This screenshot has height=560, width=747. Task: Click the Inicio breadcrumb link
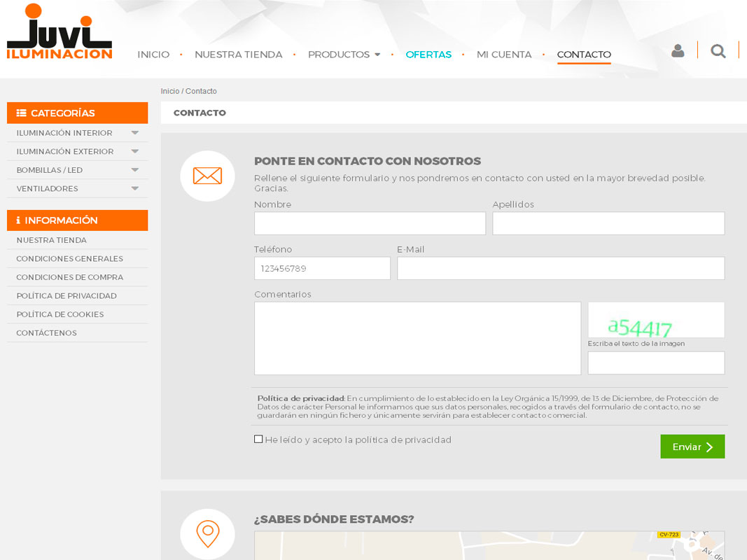coord(169,92)
